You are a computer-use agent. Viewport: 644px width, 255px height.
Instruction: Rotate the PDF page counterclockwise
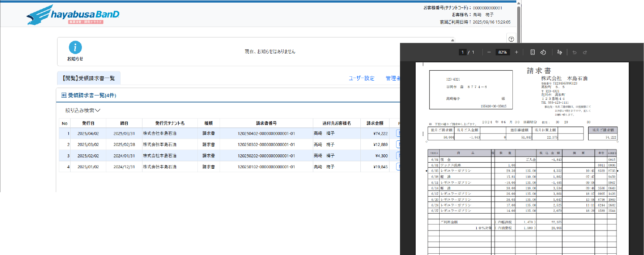tap(543, 52)
